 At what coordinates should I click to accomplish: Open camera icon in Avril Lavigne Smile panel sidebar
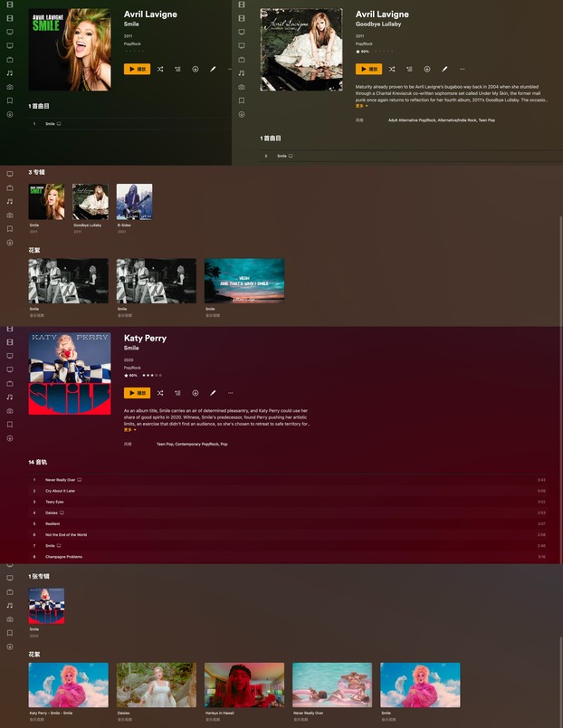10,87
